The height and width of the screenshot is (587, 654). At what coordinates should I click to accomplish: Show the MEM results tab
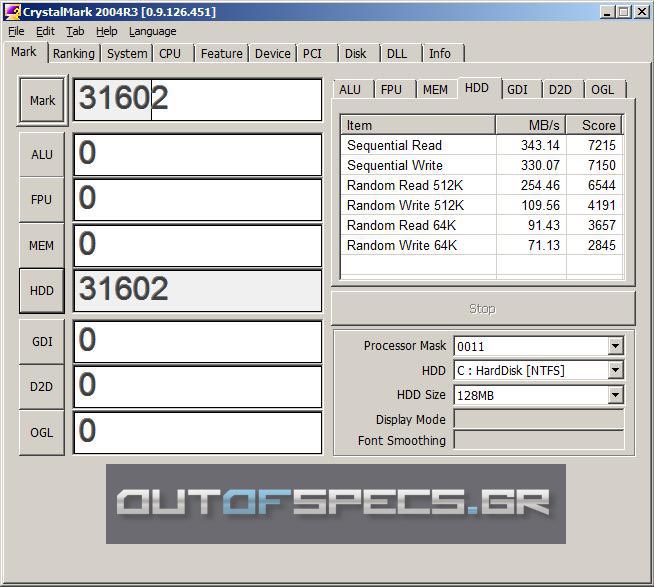[x=435, y=89]
